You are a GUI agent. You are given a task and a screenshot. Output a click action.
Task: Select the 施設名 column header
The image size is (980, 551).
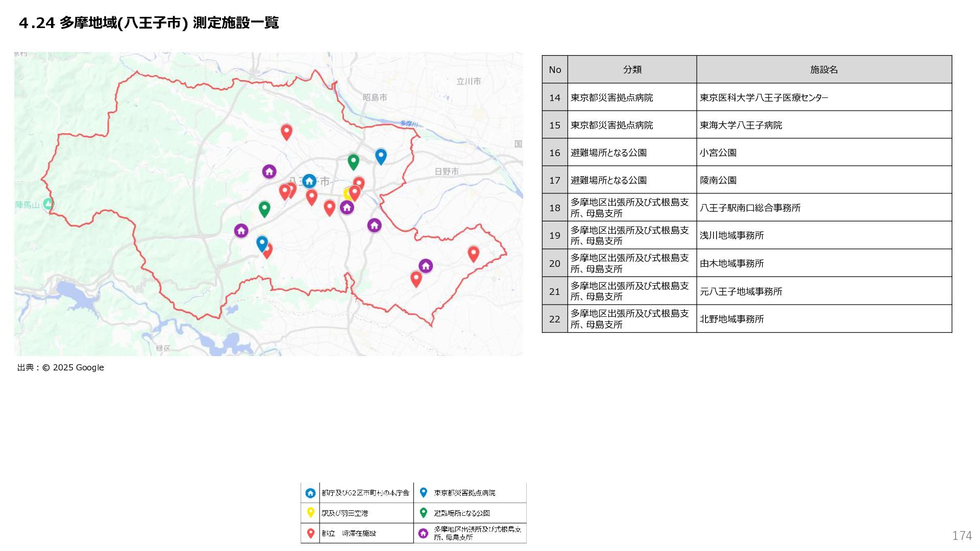(x=824, y=69)
